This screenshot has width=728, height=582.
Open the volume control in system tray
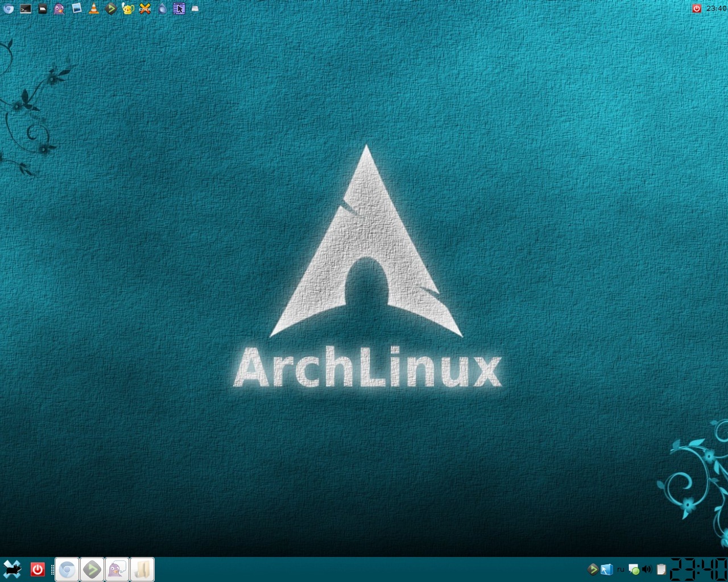click(647, 569)
